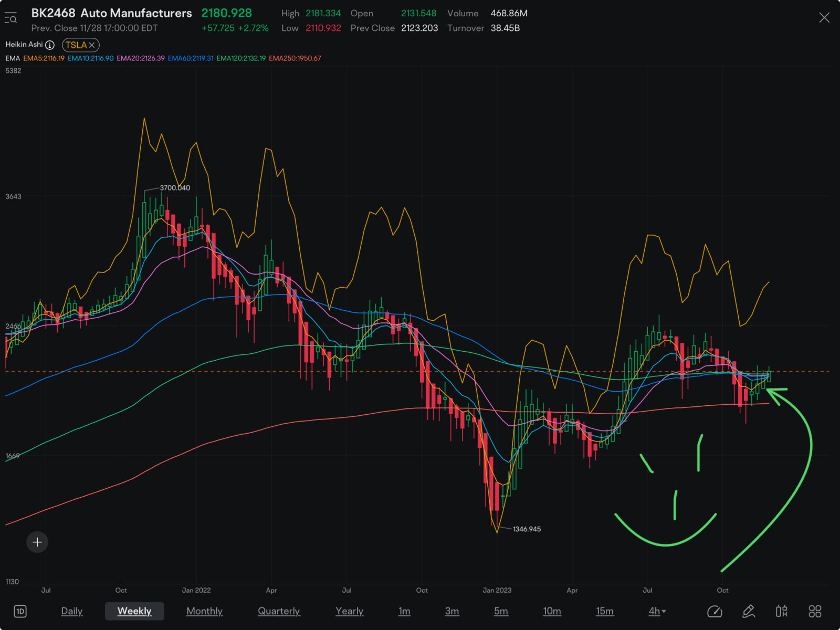840x630 pixels.
Task: Click the 1669 price axis label
Action: pyautogui.click(x=13, y=456)
